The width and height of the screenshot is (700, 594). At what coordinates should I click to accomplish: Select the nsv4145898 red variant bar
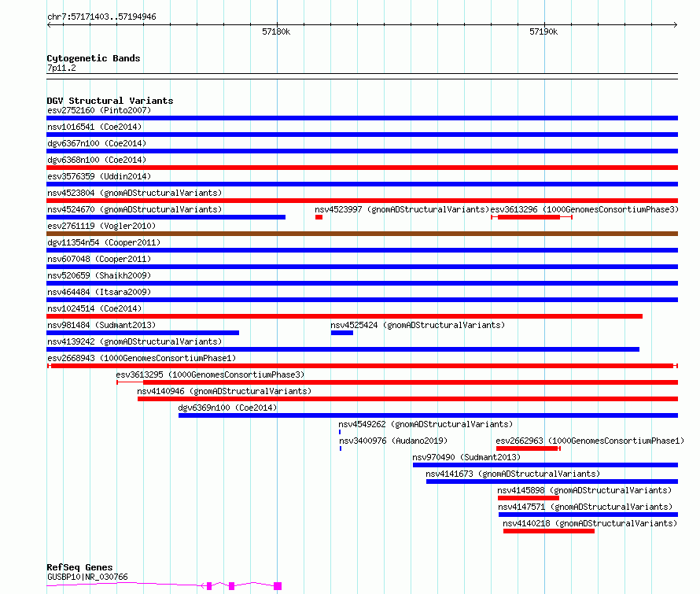(528, 498)
